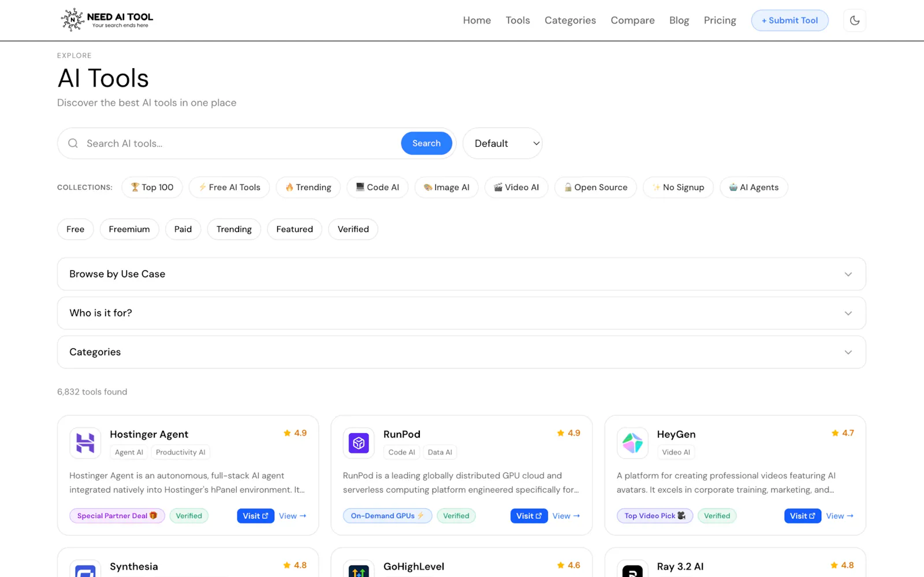Viewport: 924px width, 577px height.
Task: View RunPod details
Action: (566, 516)
